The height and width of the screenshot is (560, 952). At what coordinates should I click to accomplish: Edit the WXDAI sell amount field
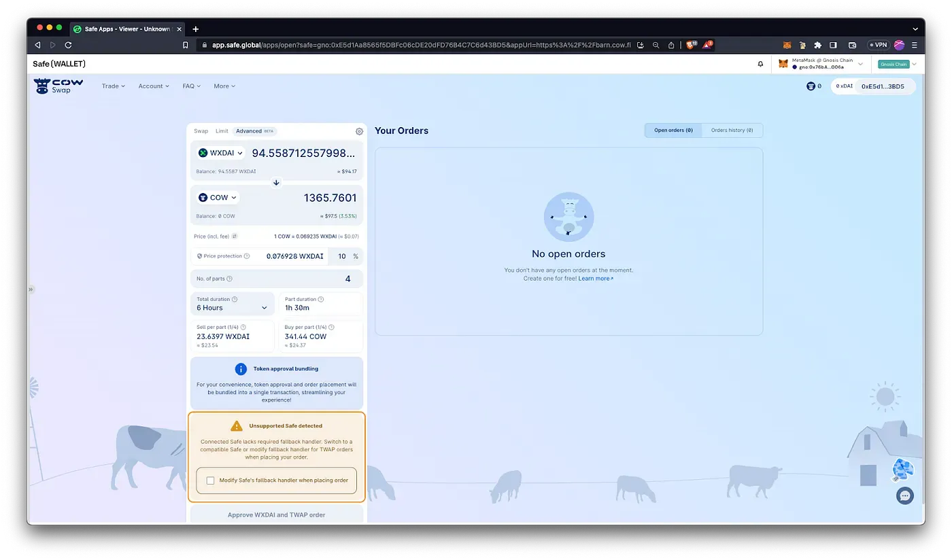[303, 153]
